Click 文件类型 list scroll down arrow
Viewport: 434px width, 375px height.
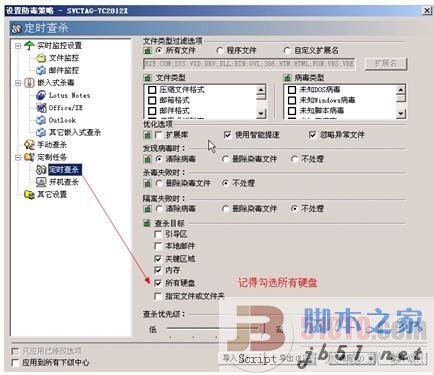[261, 114]
